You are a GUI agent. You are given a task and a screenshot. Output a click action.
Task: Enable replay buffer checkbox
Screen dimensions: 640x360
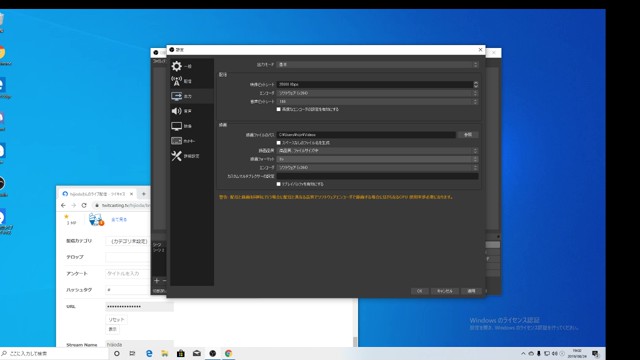[279, 184]
